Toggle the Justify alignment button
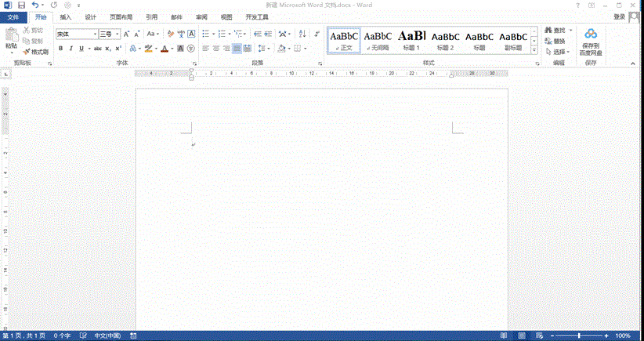The image size is (644, 341). [237, 49]
